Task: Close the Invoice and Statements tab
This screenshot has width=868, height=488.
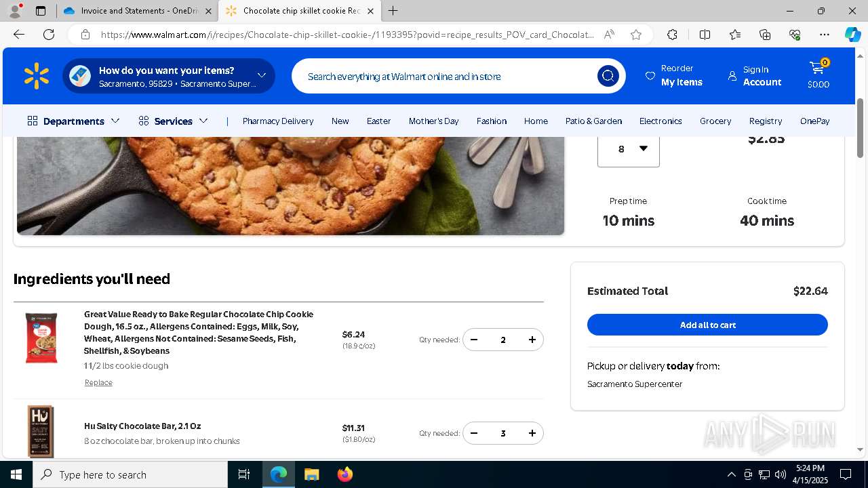Action: point(208,11)
